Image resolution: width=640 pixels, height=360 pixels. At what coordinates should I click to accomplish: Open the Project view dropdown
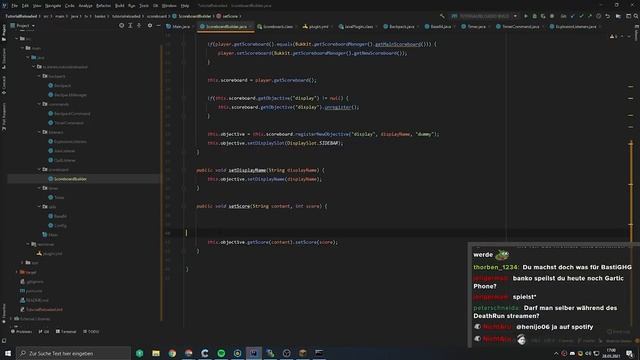coord(23,25)
